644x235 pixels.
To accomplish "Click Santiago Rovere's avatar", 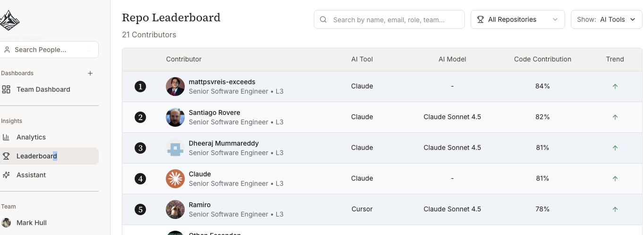I will (x=175, y=117).
